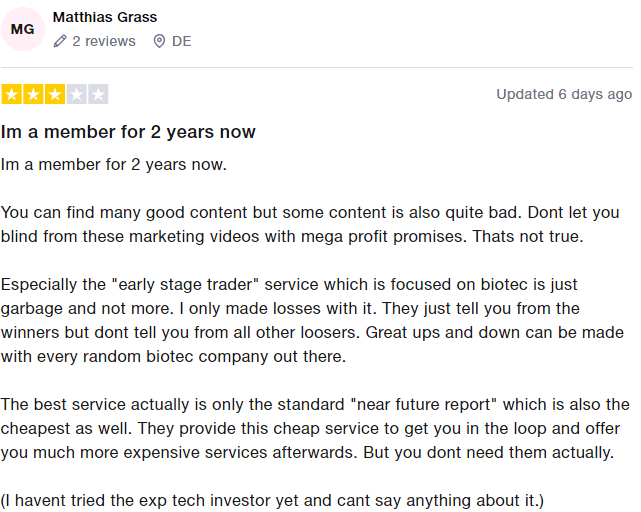Click the "near future report" paragraph
Screen dimensions: 641x512
(315, 429)
